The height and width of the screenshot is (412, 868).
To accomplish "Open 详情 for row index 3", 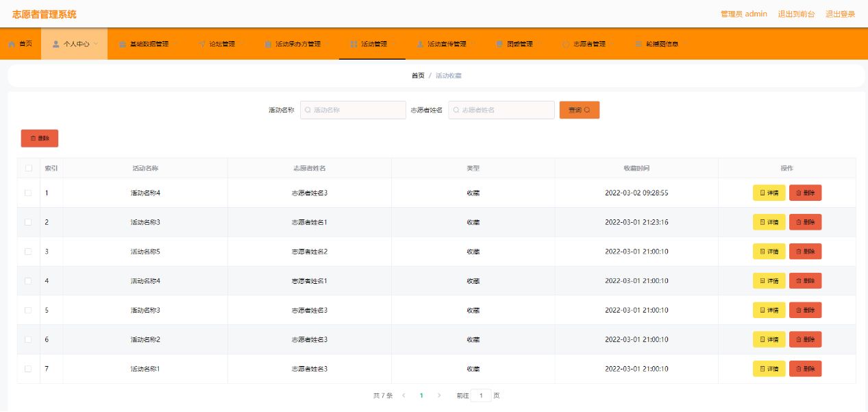I will pos(769,252).
